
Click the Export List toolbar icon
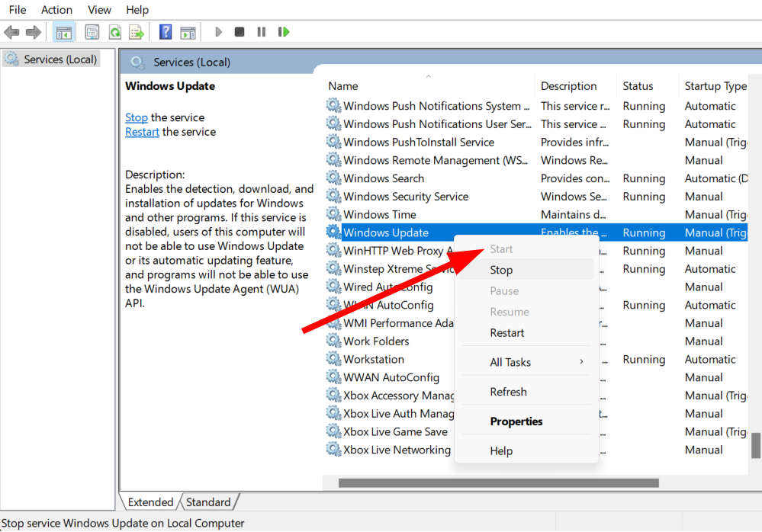pyautogui.click(x=137, y=33)
